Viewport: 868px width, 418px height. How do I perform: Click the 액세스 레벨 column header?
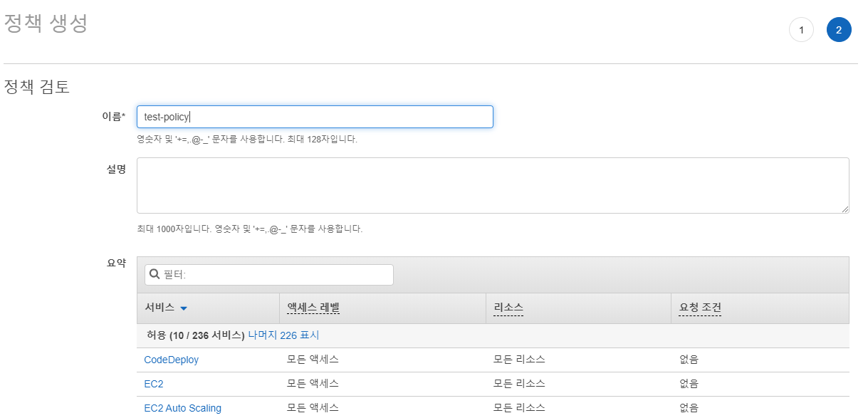pos(313,308)
